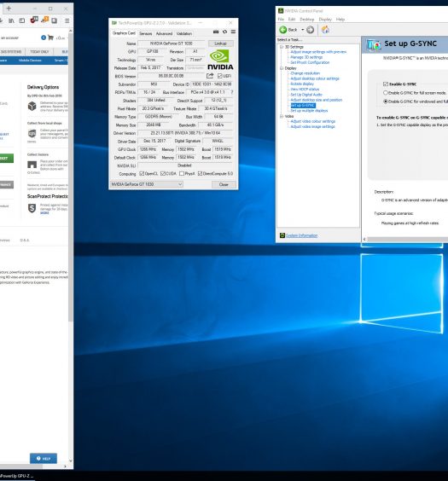Open the NVIDIA GeForce GT 1030 GPU dropdown
Screen dimensions: 448x481
tap(147, 184)
